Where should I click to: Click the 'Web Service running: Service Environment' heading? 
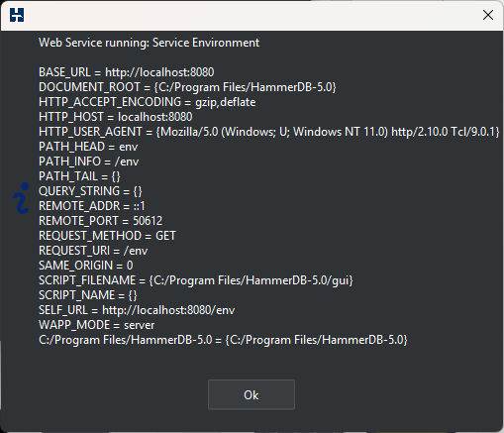point(149,43)
